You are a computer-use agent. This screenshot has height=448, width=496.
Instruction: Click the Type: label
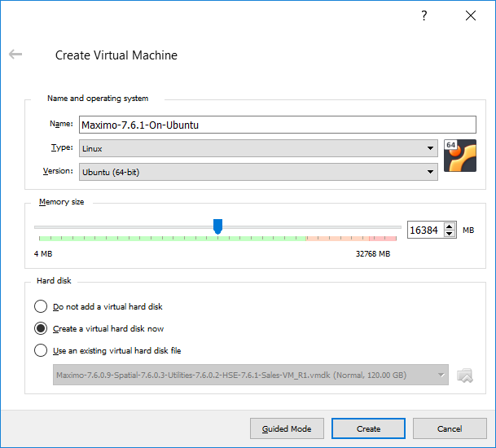click(x=62, y=147)
